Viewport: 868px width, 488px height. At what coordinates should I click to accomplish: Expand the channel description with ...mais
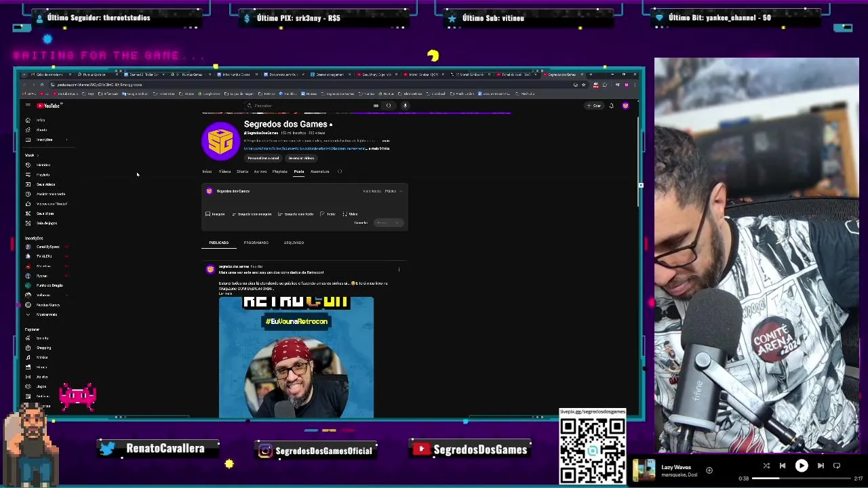386,141
